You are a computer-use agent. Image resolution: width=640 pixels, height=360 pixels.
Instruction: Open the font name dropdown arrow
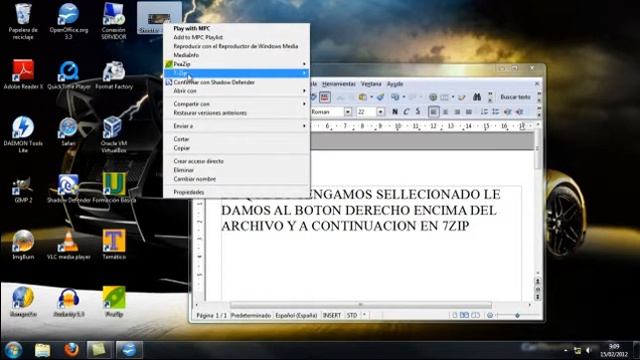[347, 112]
